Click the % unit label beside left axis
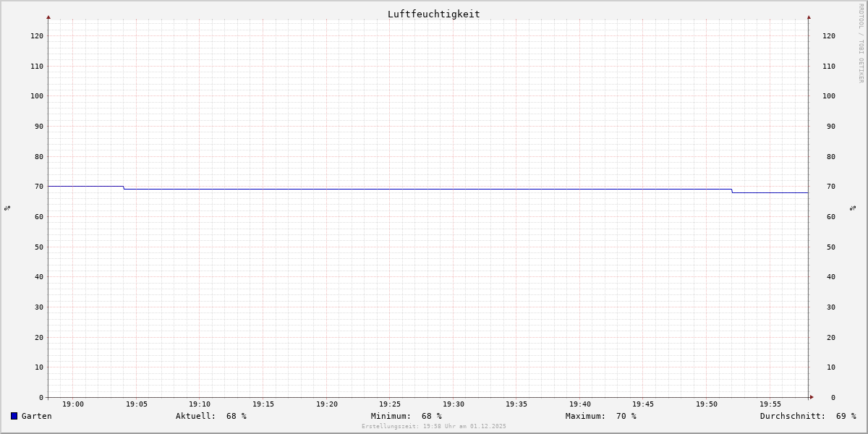 (7, 208)
